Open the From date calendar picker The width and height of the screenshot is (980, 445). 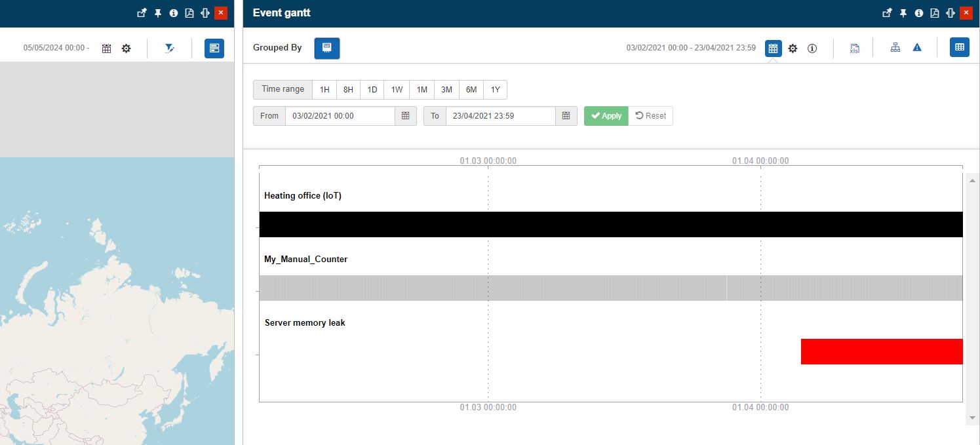point(406,115)
